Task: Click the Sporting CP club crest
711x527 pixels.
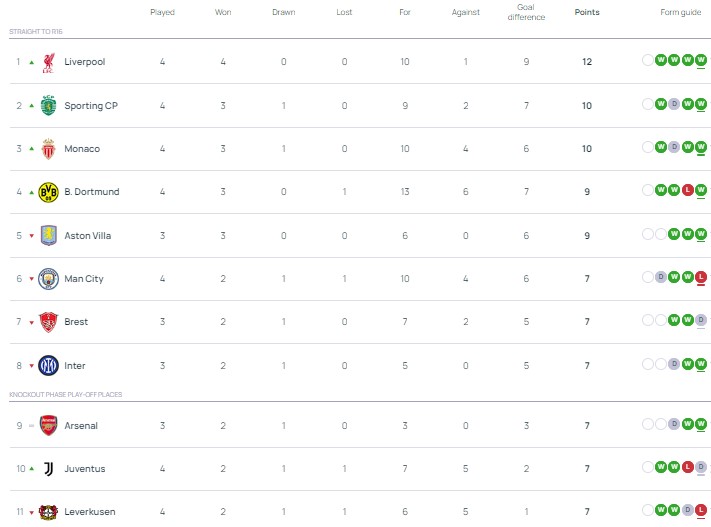Action: [x=48, y=105]
